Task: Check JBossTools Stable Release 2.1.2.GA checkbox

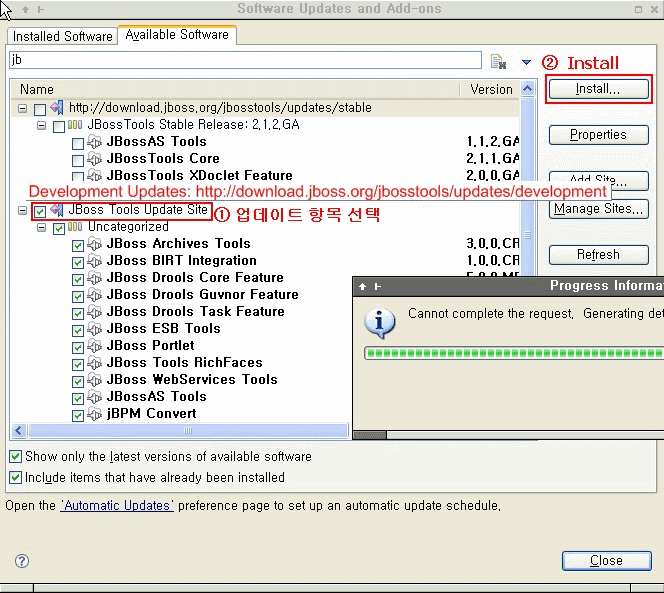Action: [59, 126]
